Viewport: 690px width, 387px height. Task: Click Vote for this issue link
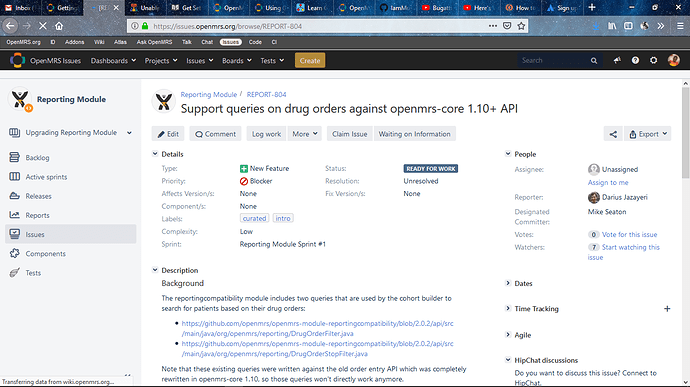[x=629, y=235]
